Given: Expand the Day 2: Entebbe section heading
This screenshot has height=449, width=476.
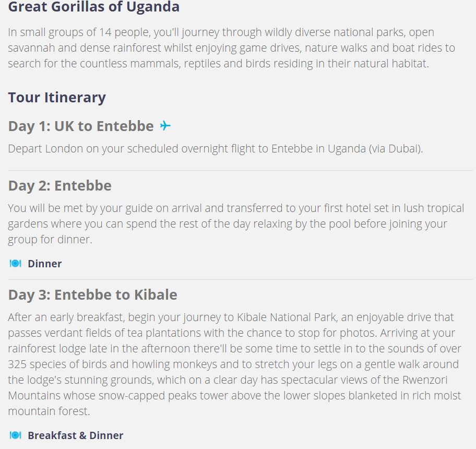Looking at the screenshot, I should pos(60,185).
